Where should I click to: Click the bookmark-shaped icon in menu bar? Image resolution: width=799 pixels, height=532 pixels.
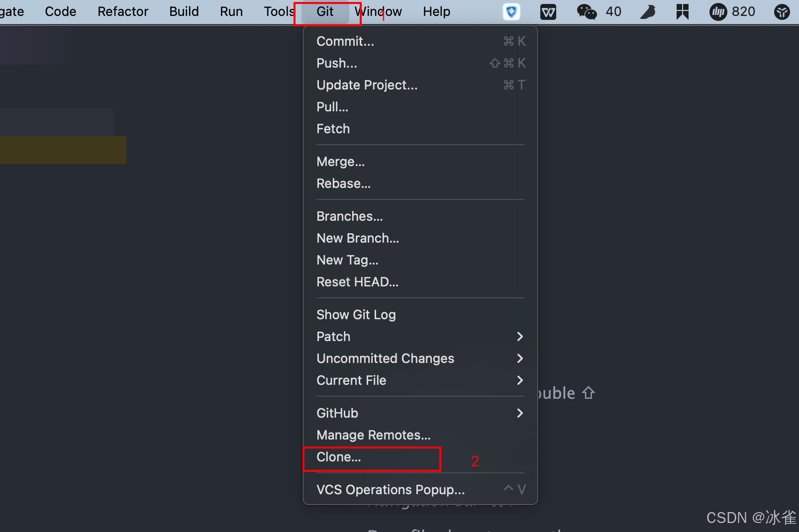[x=683, y=11]
